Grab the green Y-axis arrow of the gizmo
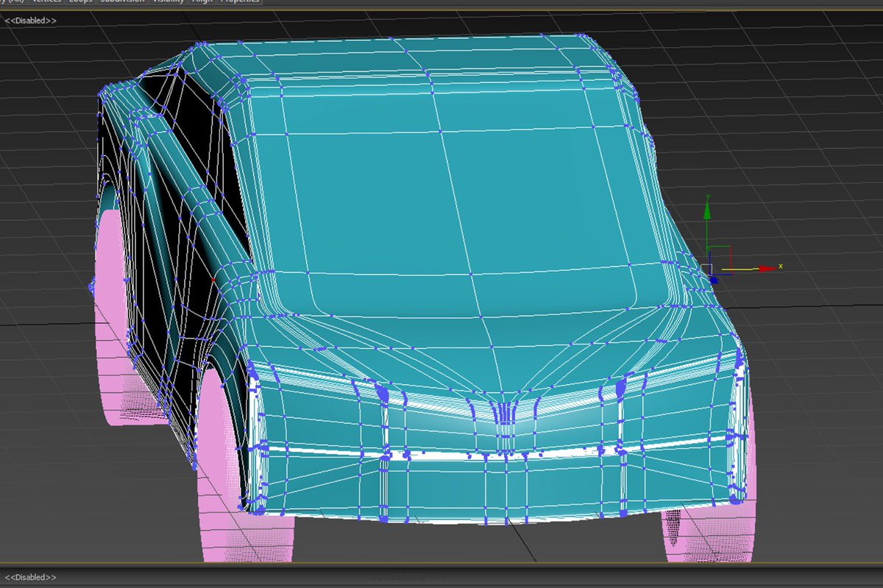The image size is (883, 588). coord(706,211)
